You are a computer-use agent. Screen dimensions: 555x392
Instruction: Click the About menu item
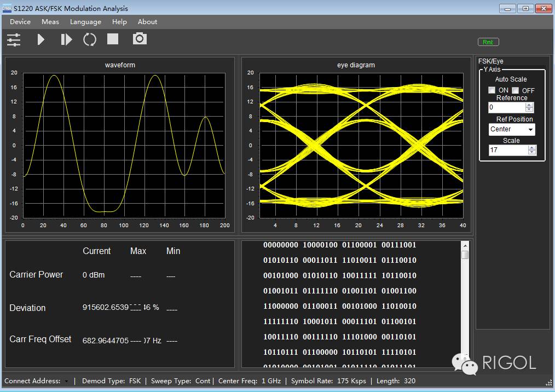(x=147, y=22)
